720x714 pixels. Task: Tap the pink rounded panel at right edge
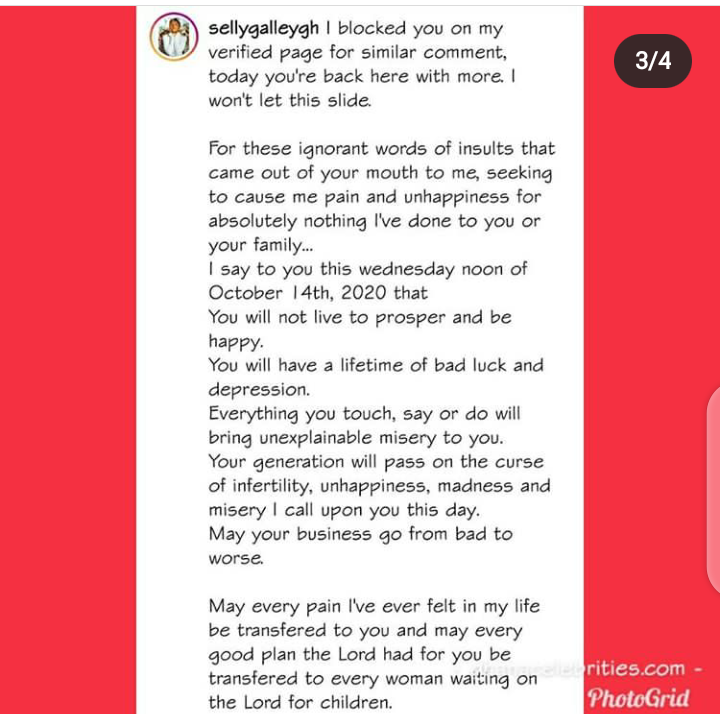point(714,490)
